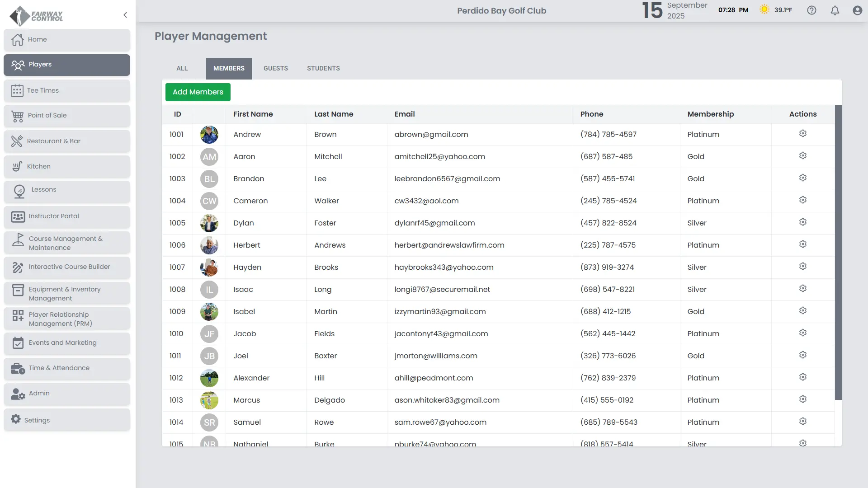
Task: Open Restaurant & Bar in the sidebar
Action: click(x=53, y=141)
